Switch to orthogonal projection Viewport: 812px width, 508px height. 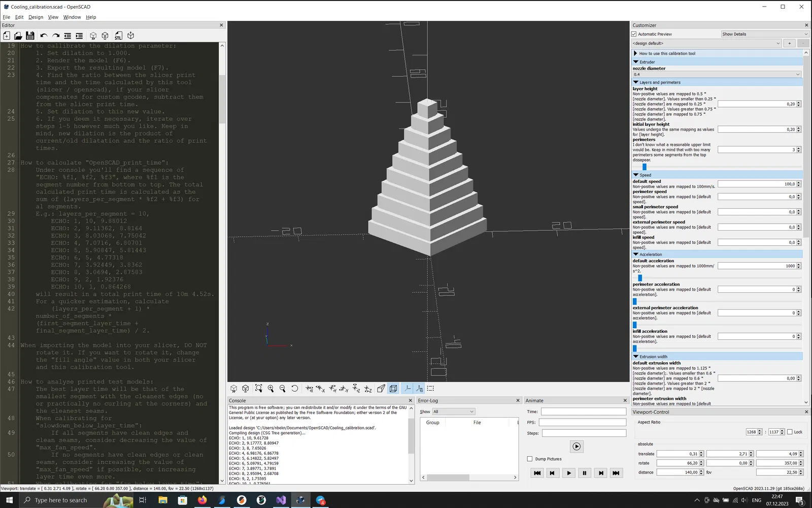(x=393, y=389)
